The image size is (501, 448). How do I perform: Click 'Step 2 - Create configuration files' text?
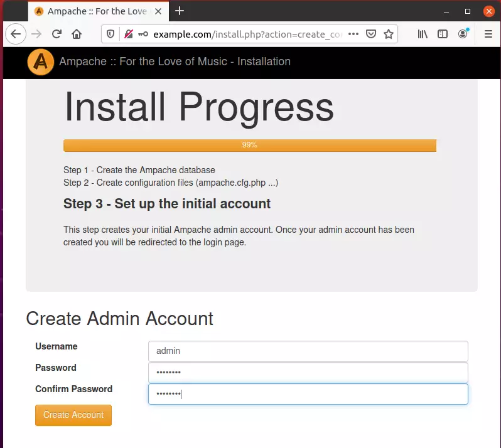pos(171,183)
